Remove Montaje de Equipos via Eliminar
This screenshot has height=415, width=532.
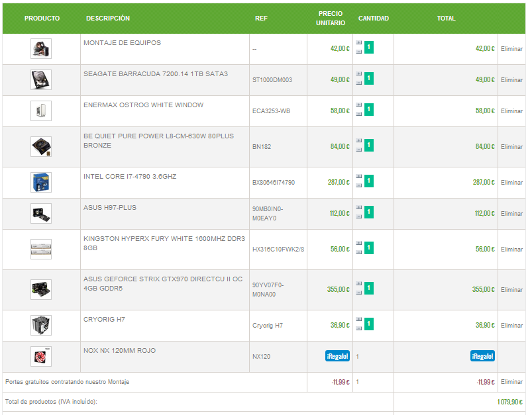click(511, 49)
